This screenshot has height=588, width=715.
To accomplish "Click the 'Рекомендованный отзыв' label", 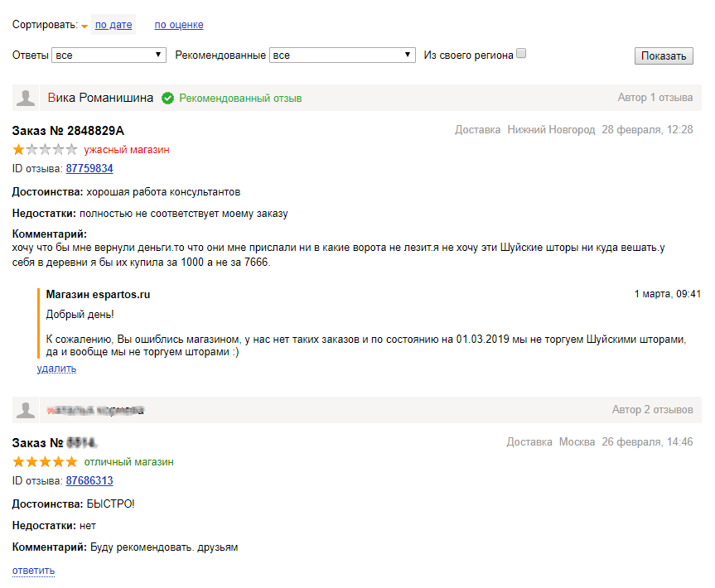I will 240,98.
